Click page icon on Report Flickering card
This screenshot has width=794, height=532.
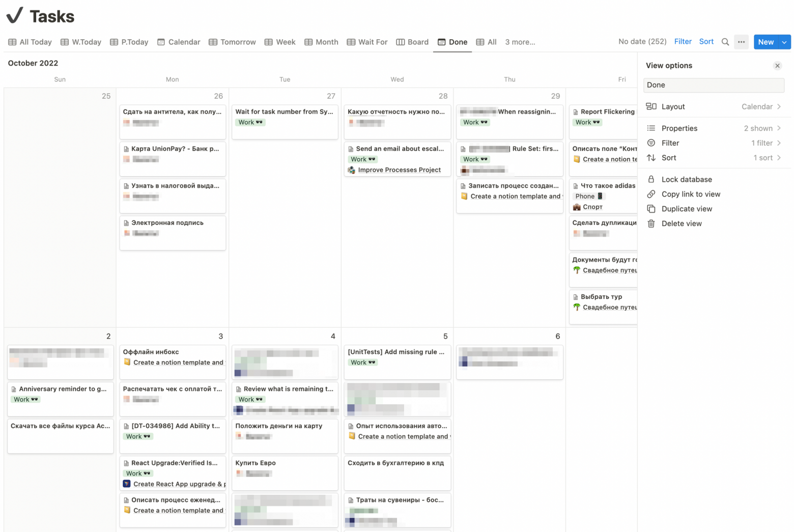pos(576,112)
